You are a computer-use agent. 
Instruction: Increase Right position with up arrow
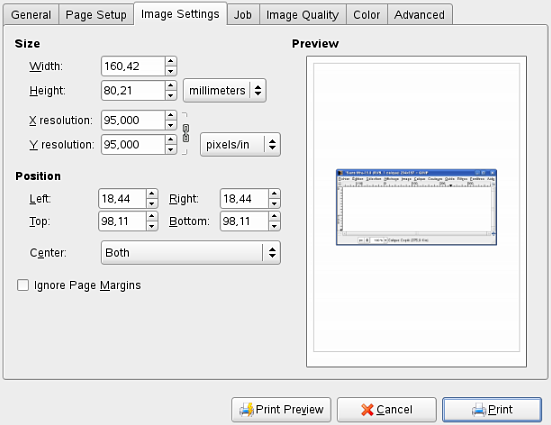coord(274,194)
